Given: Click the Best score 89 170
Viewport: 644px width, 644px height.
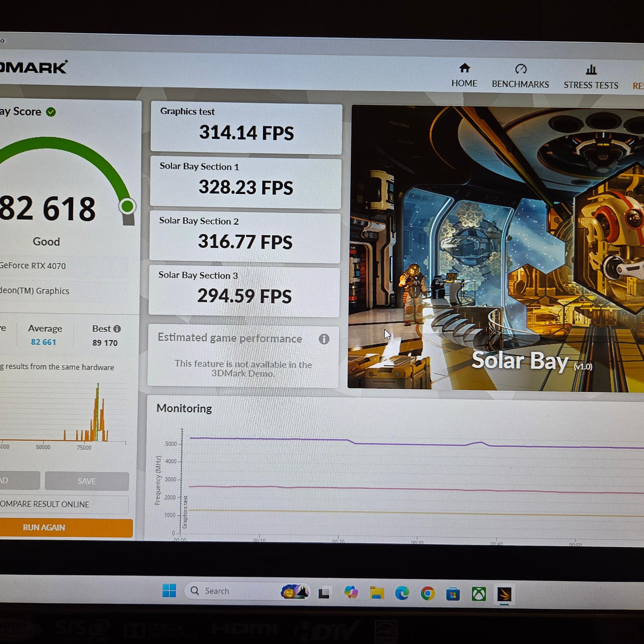Looking at the screenshot, I should click(105, 343).
